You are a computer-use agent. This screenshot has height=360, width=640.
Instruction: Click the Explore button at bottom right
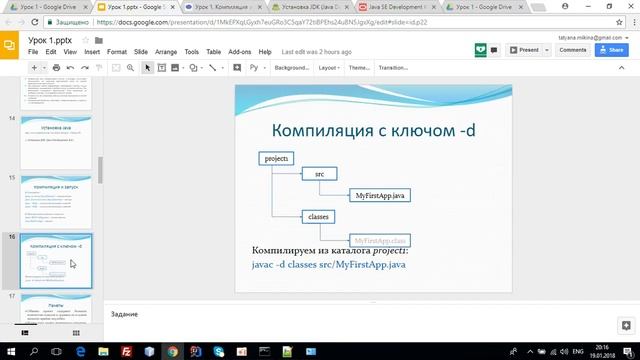tap(626, 325)
